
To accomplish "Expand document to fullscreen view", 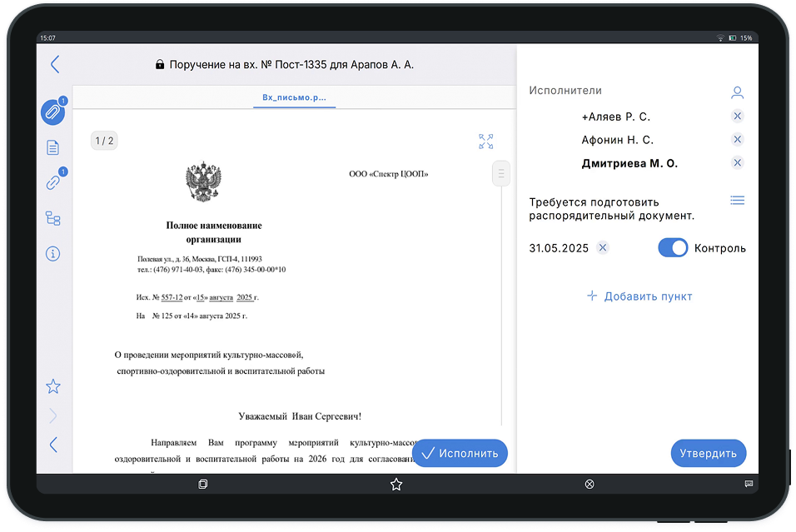I will point(486,142).
